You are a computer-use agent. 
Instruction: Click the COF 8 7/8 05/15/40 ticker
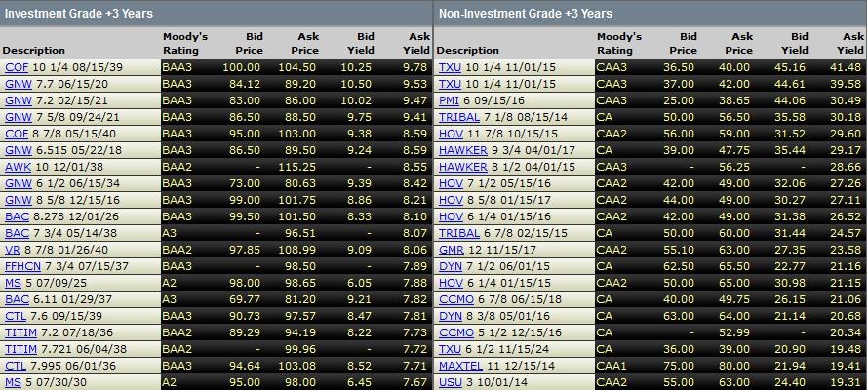pos(16,134)
